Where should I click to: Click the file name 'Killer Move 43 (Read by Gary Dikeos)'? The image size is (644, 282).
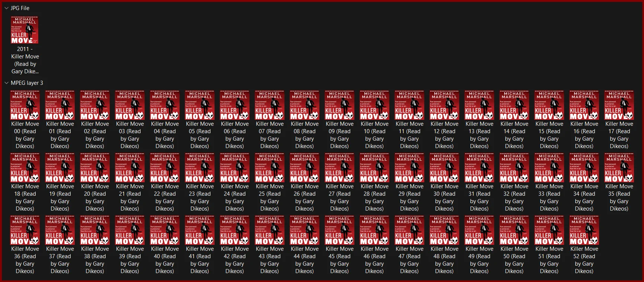[270, 260]
